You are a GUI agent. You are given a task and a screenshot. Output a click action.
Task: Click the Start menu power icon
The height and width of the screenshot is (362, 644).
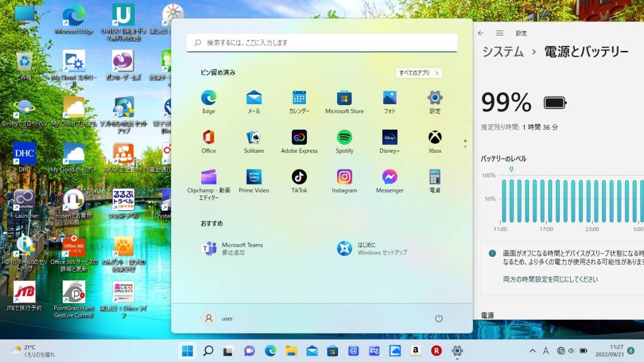[x=438, y=318]
